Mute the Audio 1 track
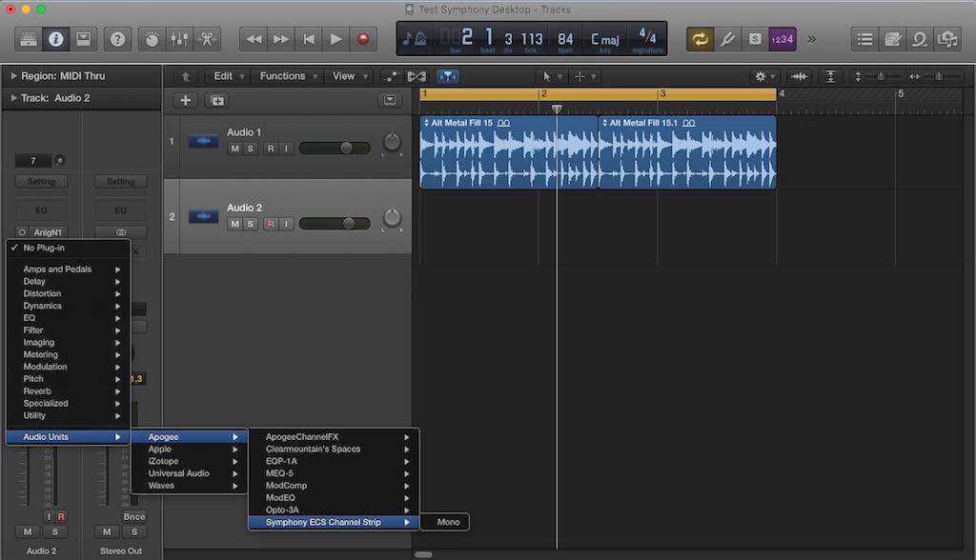The image size is (976, 560). click(234, 149)
